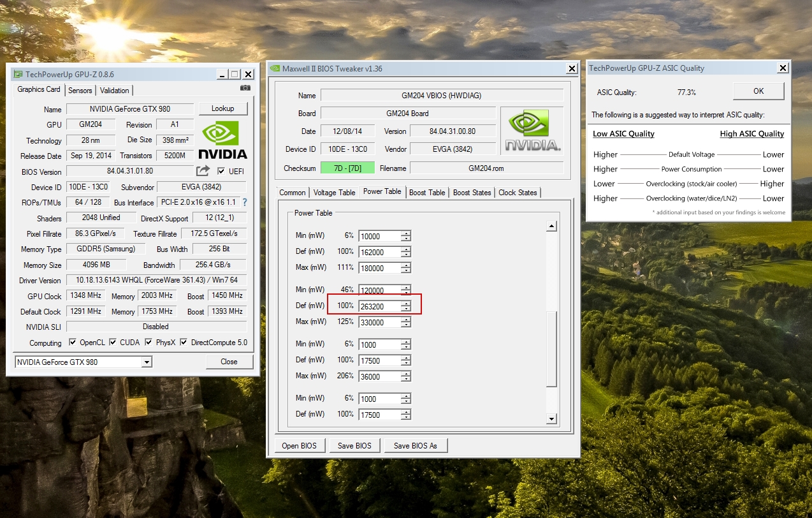The width and height of the screenshot is (812, 518).
Task: Open the Validation tab in GPU-Z
Action: 115,91
